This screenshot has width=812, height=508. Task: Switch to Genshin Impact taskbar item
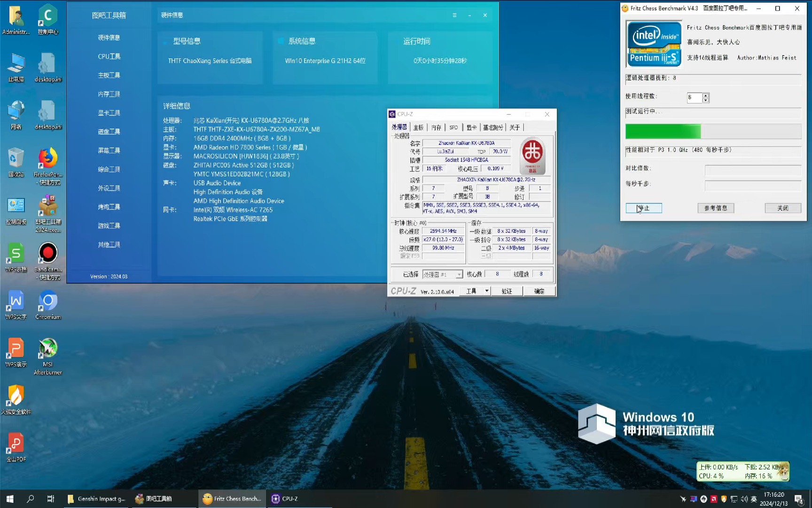pos(97,499)
